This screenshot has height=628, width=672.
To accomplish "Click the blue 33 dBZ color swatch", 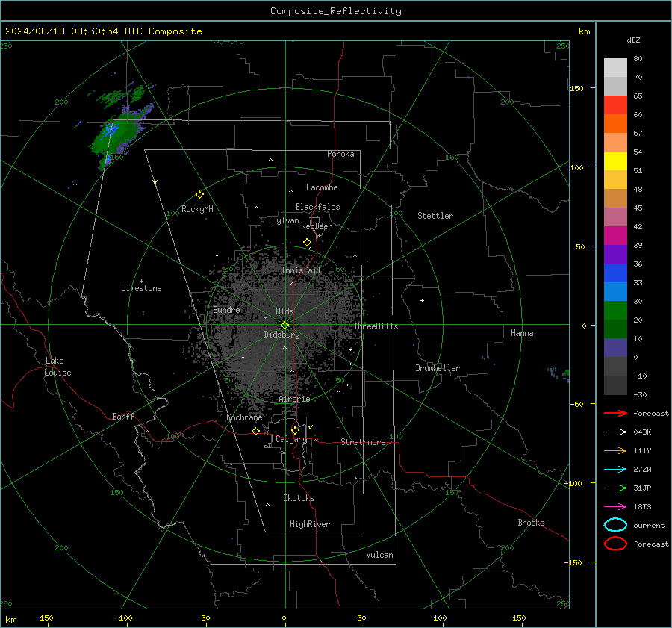I will click(615, 273).
